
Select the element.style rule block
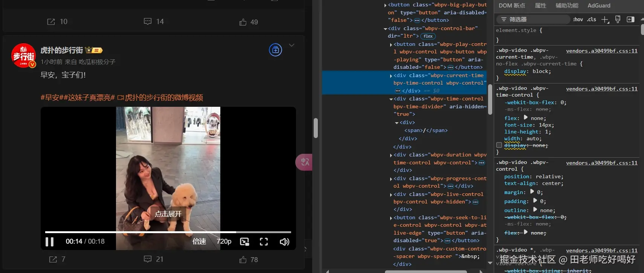pyautogui.click(x=567, y=35)
